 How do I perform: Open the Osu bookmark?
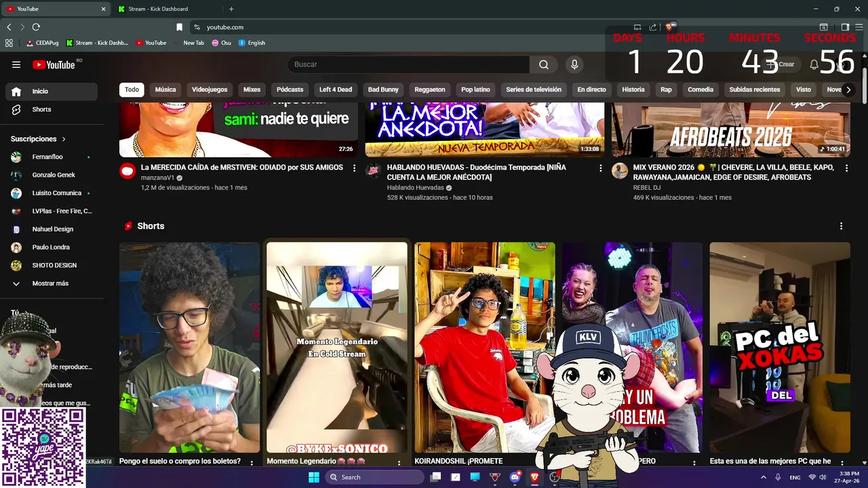(222, 43)
